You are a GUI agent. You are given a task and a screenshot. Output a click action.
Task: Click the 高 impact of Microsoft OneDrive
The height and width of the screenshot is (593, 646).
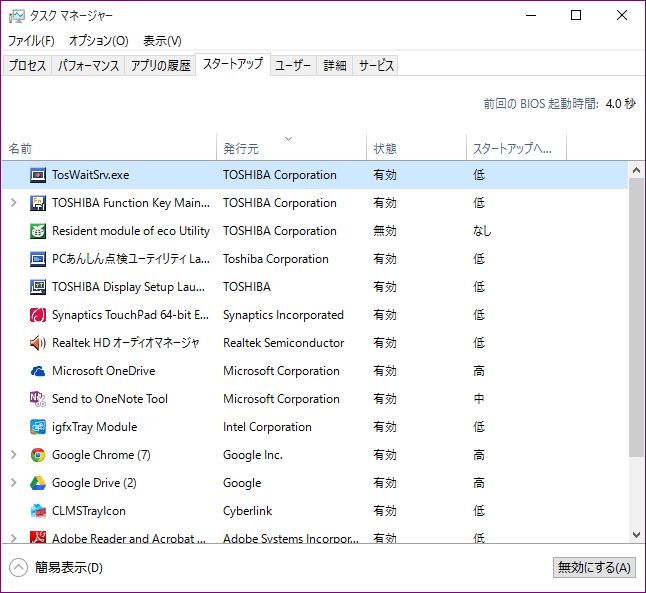click(x=479, y=371)
